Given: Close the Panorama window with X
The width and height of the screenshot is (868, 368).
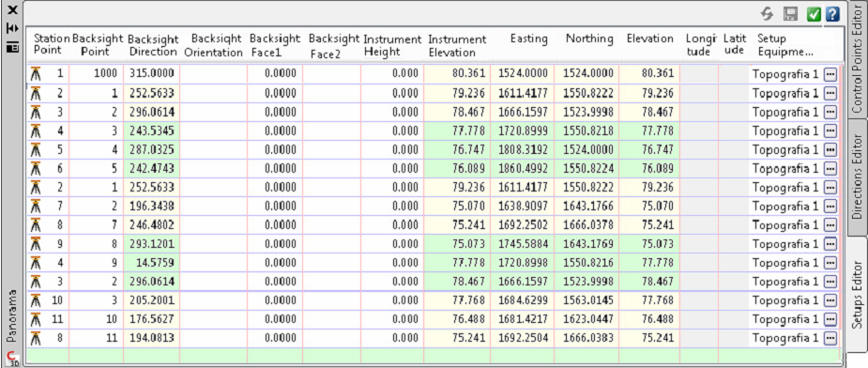Looking at the screenshot, I should click(x=12, y=10).
